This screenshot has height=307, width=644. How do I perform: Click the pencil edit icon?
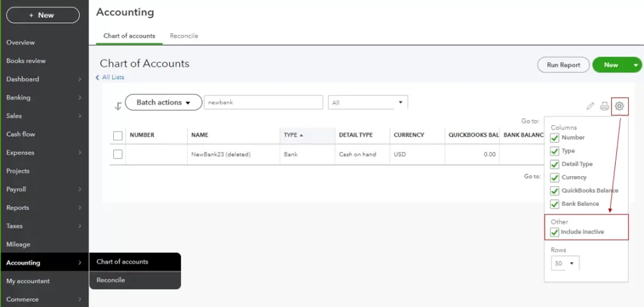click(x=590, y=106)
